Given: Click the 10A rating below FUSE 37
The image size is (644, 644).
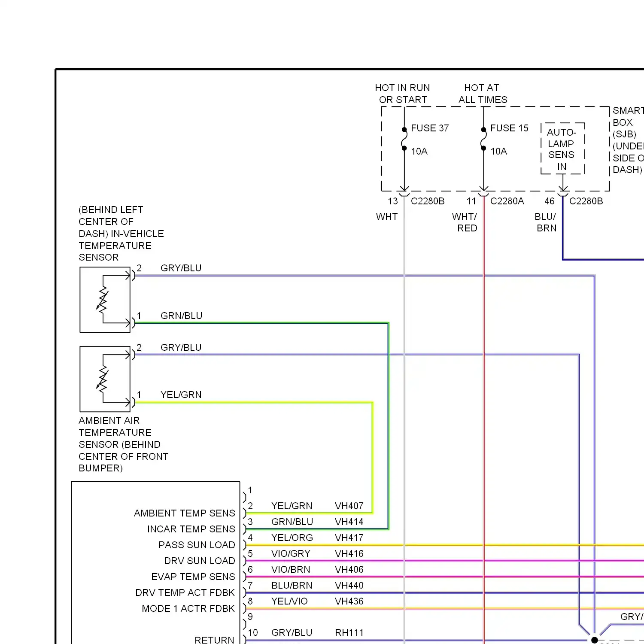Looking at the screenshot, I should (419, 151).
